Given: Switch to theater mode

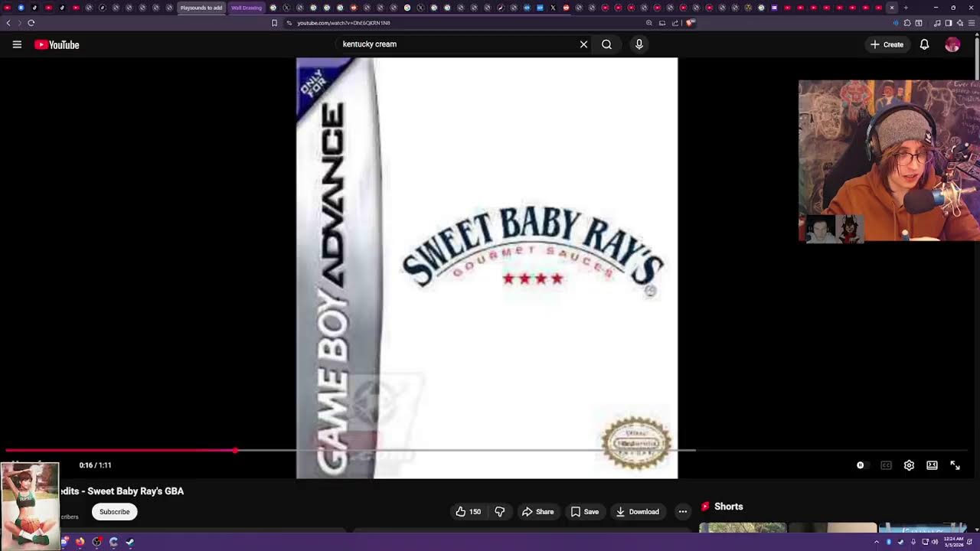Looking at the screenshot, I should [x=932, y=465].
